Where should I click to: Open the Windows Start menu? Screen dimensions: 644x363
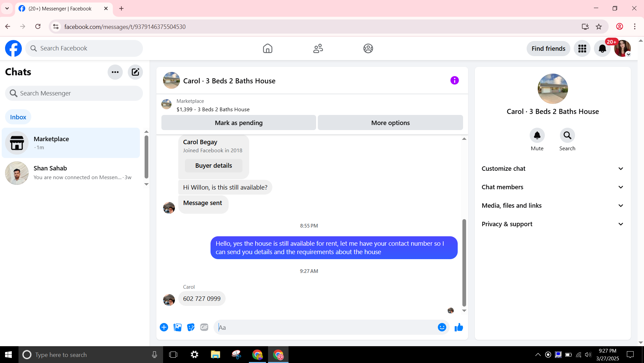coord(9,355)
